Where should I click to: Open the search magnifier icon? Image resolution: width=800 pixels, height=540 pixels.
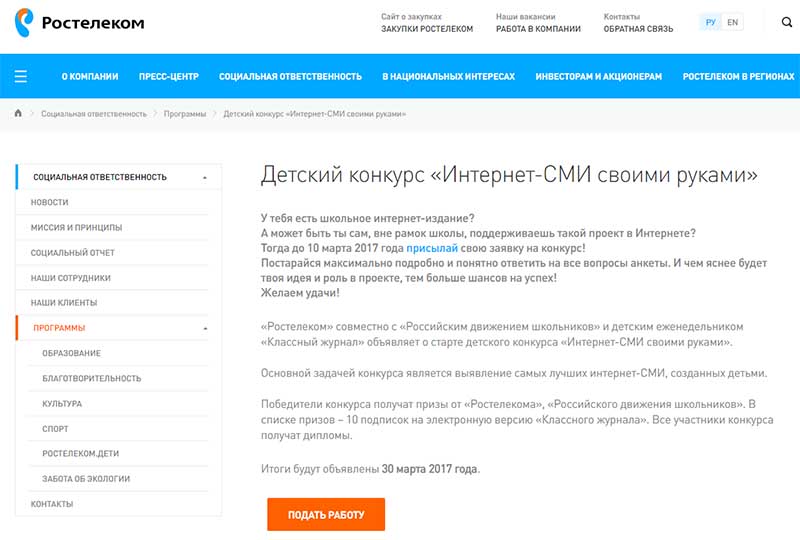click(787, 22)
